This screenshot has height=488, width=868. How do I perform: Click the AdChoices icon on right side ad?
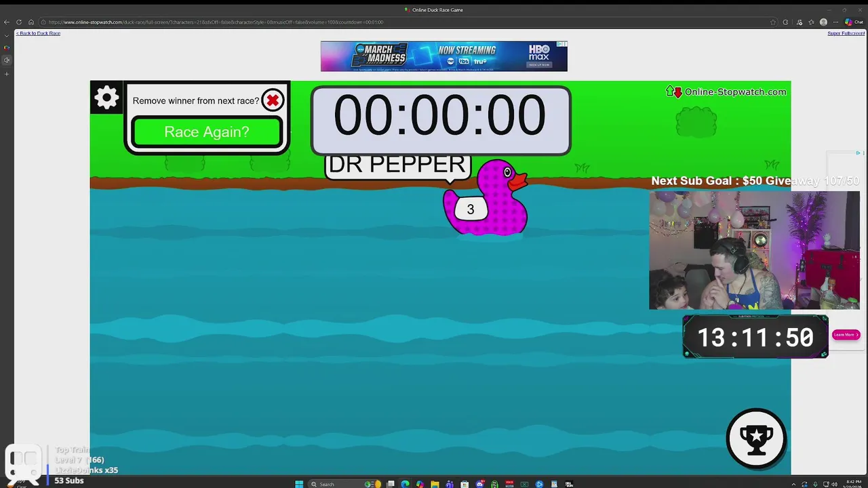tap(859, 153)
